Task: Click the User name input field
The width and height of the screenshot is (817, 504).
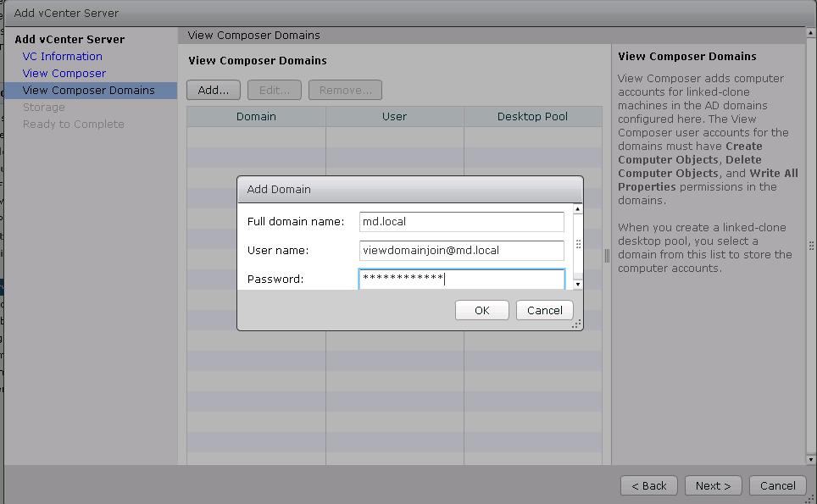Action: click(x=461, y=251)
